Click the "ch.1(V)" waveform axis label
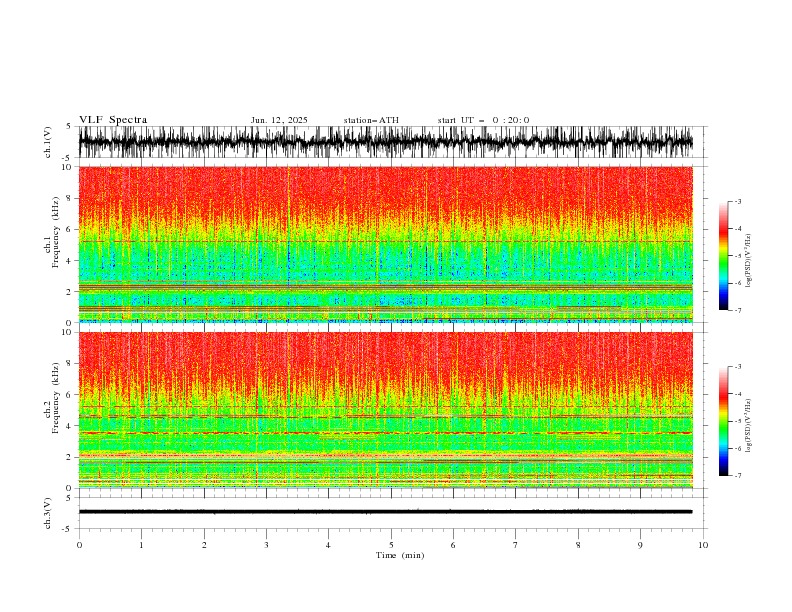The image size is (792, 612). [x=48, y=142]
